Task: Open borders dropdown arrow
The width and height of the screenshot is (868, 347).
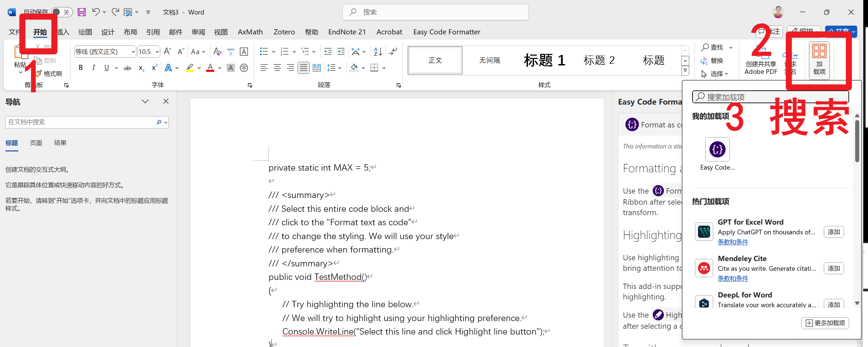Action: [384, 68]
